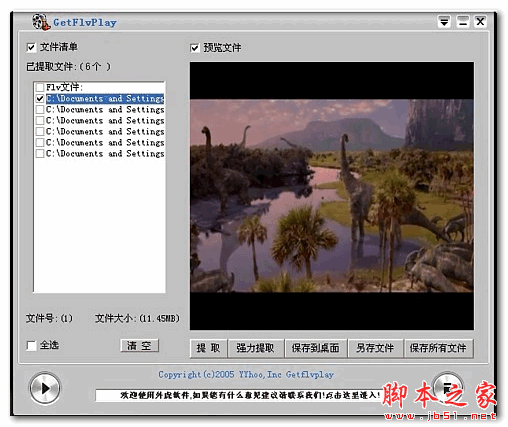Viewport: 508px width, 427px height.
Task: Click the 已提取文件: (6个) label
Action: point(68,67)
